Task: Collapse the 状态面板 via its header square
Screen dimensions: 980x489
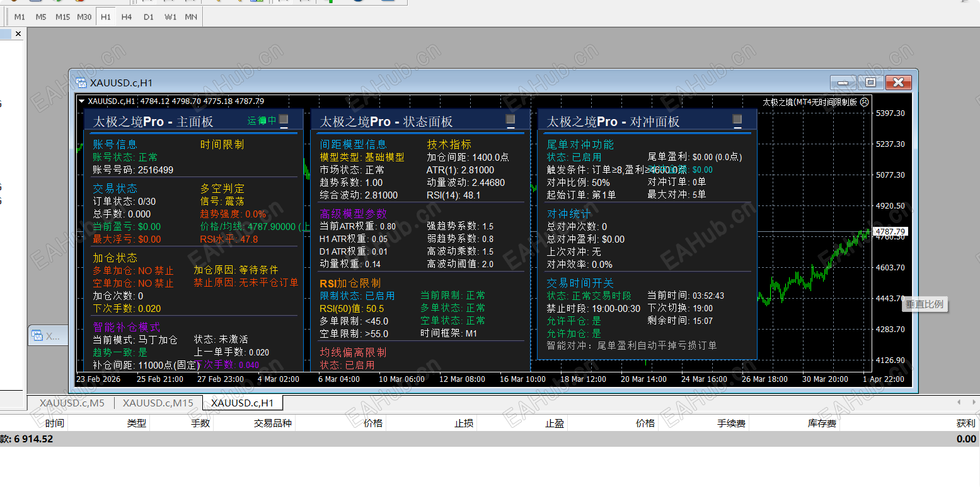Action: (511, 120)
